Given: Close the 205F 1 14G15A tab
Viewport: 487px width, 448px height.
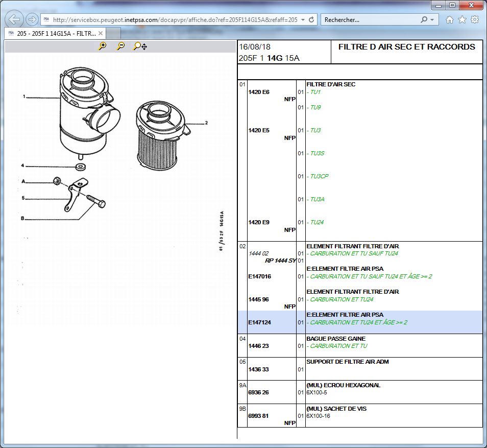Looking at the screenshot, I should pyautogui.click(x=101, y=34).
